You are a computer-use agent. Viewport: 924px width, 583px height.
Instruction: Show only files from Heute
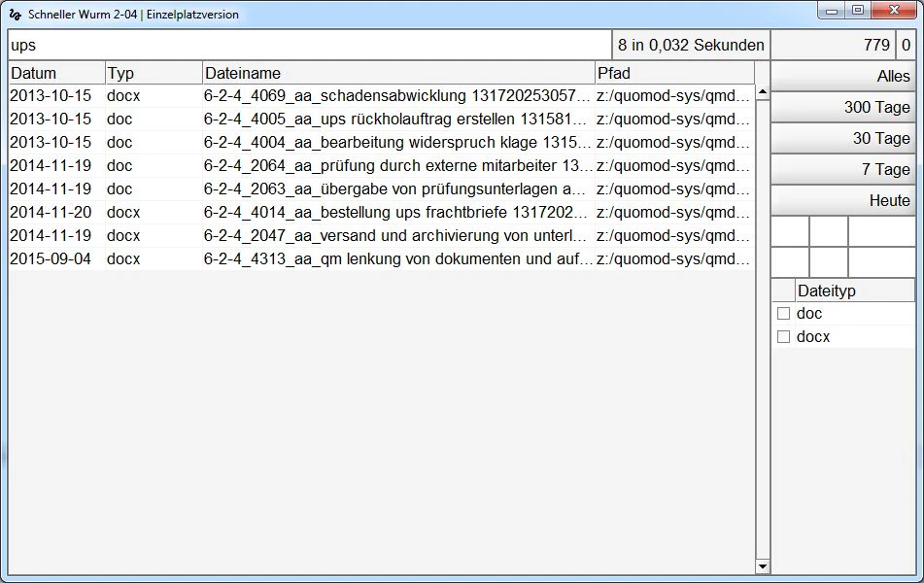coord(842,200)
